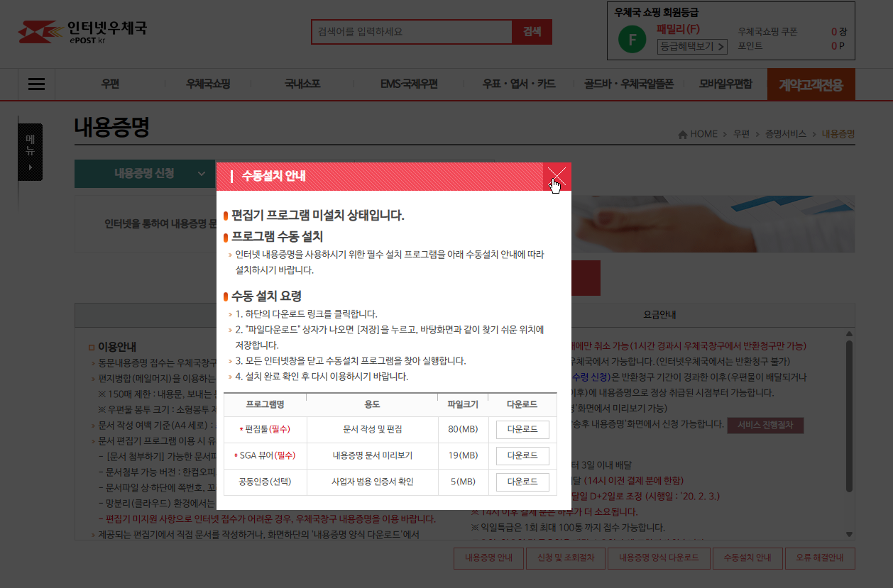Close the 수동설치 안내 popup
The width and height of the screenshot is (893, 588).
tap(557, 177)
